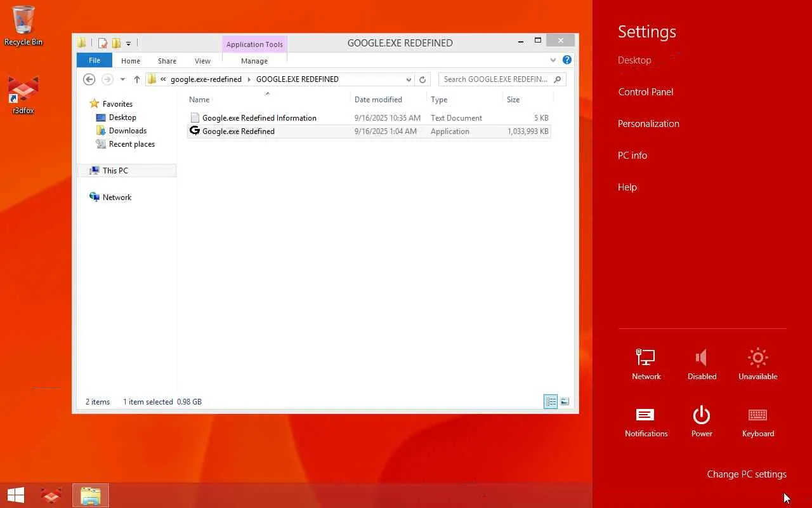Image resolution: width=812 pixels, height=508 pixels.
Task: Switch to the View ribbon tab
Action: click(203, 61)
